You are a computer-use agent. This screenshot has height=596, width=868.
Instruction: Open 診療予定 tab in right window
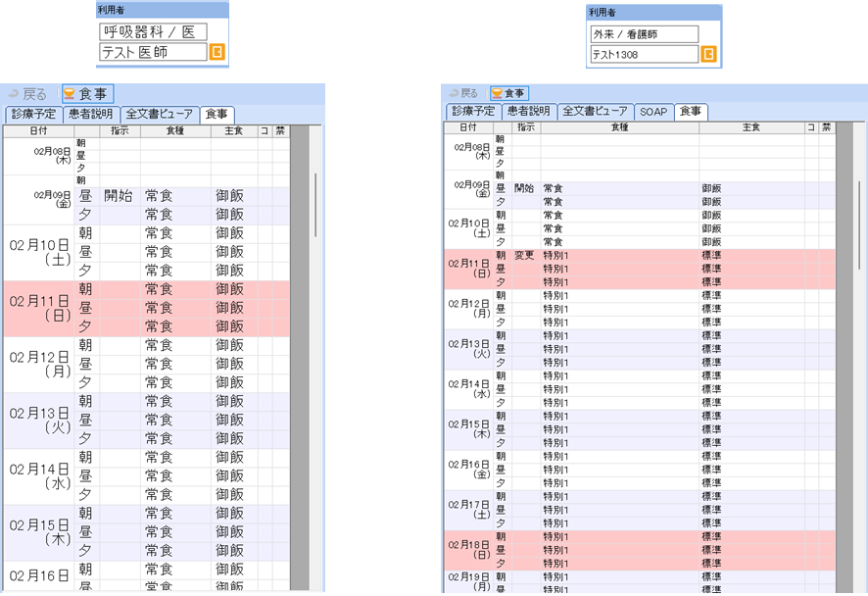(473, 111)
